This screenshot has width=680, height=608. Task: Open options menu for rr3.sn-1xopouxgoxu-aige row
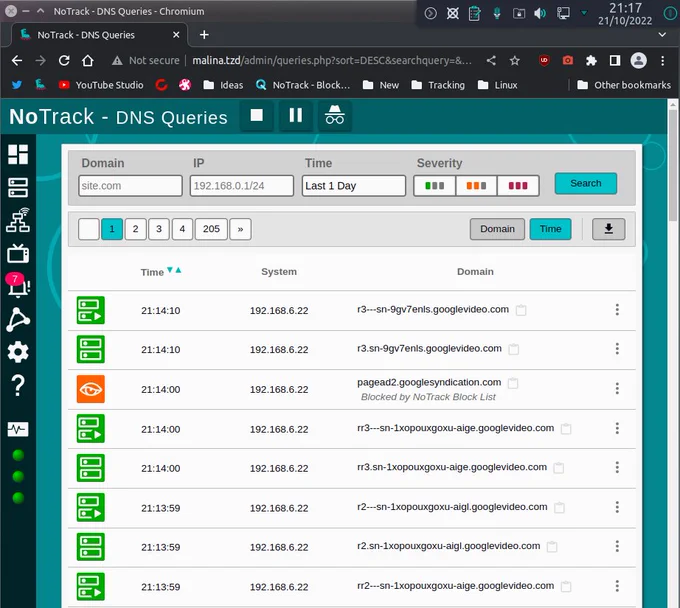(617, 467)
